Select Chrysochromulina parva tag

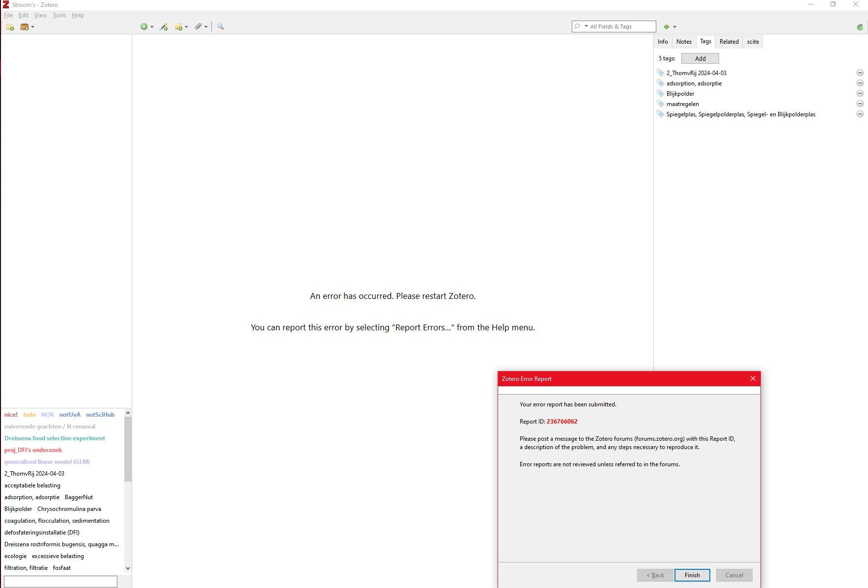pos(69,509)
